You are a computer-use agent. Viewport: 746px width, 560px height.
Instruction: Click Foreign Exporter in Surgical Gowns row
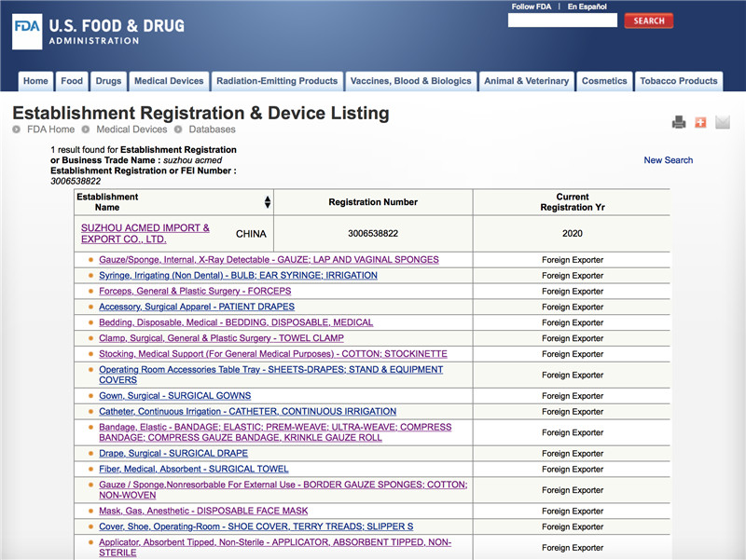click(x=573, y=396)
